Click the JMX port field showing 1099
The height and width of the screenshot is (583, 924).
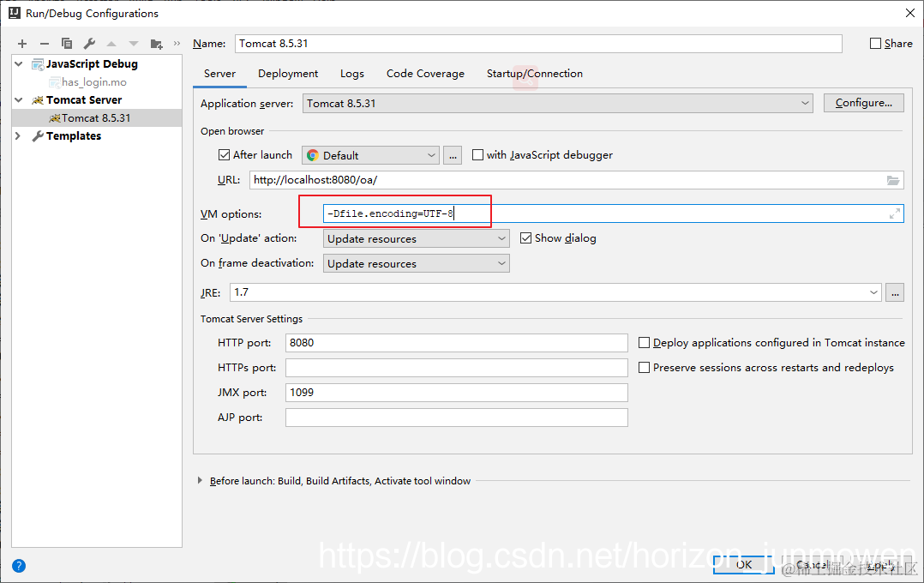tap(457, 393)
